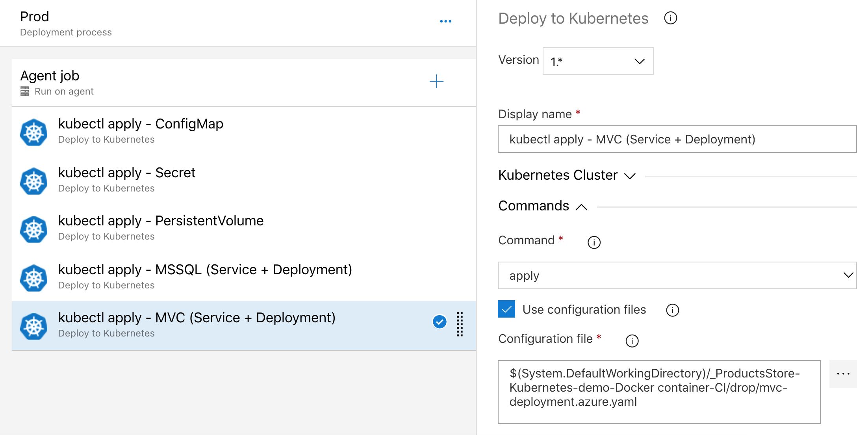Show info for Configuration file
The image size is (868, 435).
pos(632,341)
